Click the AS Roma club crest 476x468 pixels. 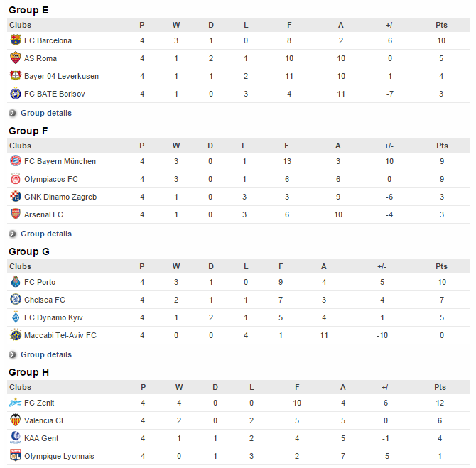(16, 58)
